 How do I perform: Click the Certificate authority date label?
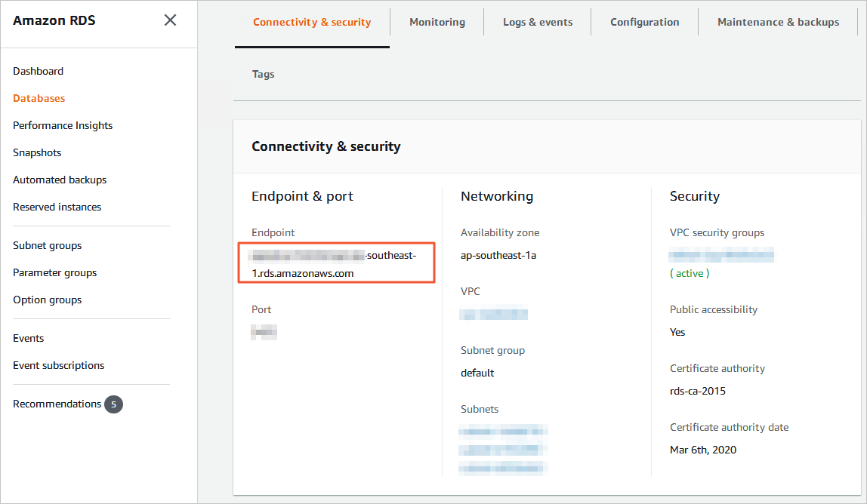click(x=730, y=427)
